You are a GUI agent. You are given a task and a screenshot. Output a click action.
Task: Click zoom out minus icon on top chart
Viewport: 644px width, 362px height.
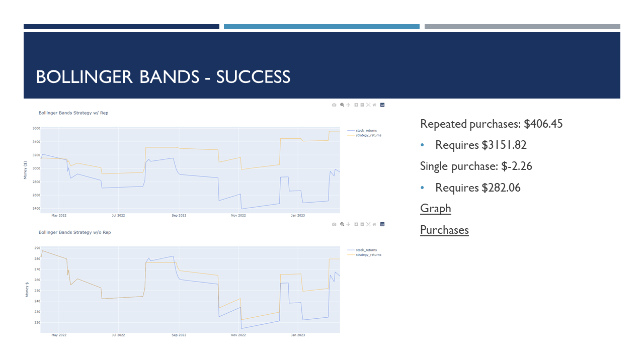[362, 105]
